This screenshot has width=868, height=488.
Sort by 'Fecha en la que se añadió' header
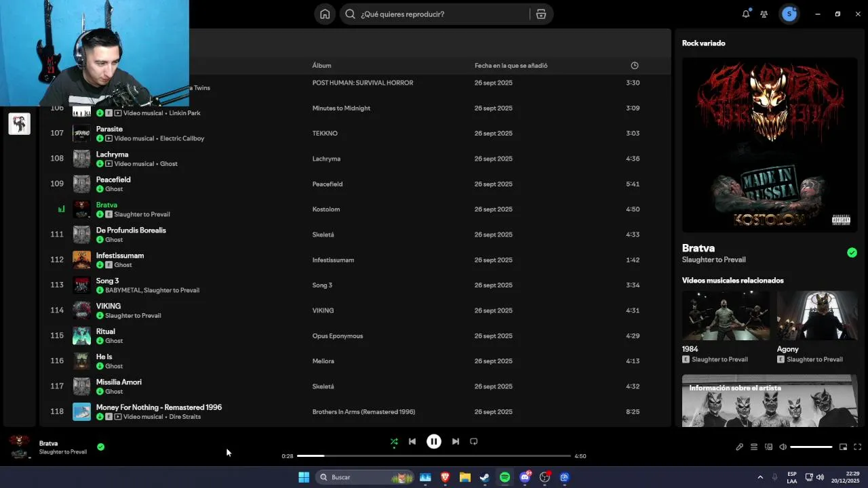[511, 66]
